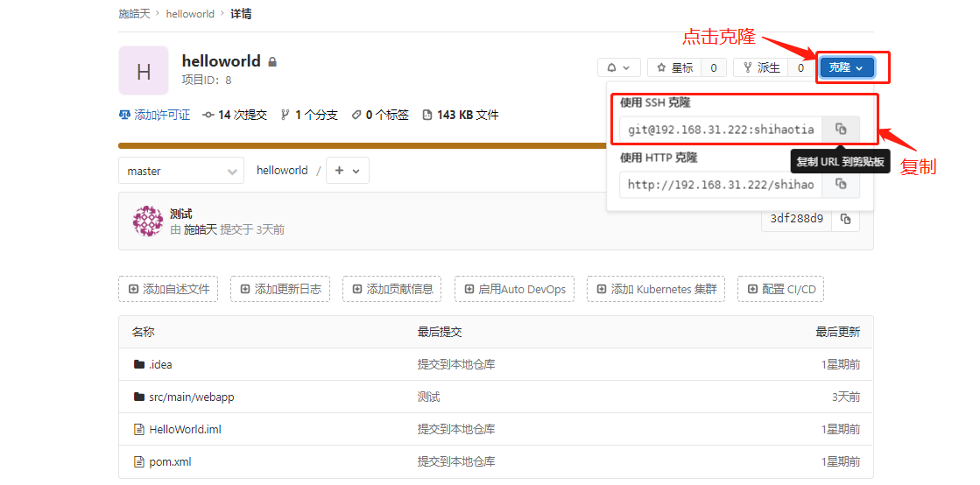
Task: Click 启用Auto DevOps button
Action: tap(514, 289)
